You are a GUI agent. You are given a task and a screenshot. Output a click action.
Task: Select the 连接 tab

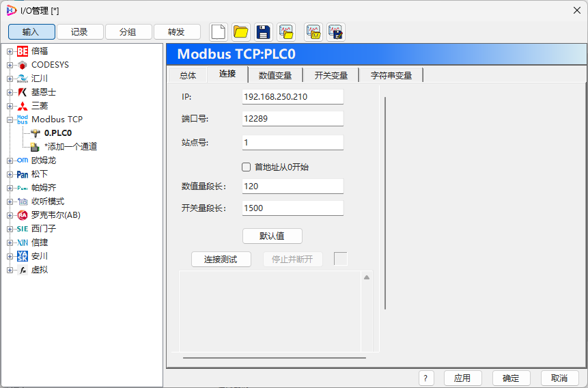(x=227, y=74)
